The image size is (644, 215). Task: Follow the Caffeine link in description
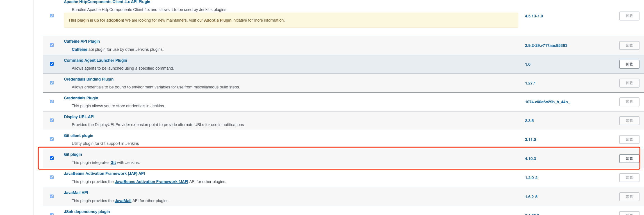point(79,49)
